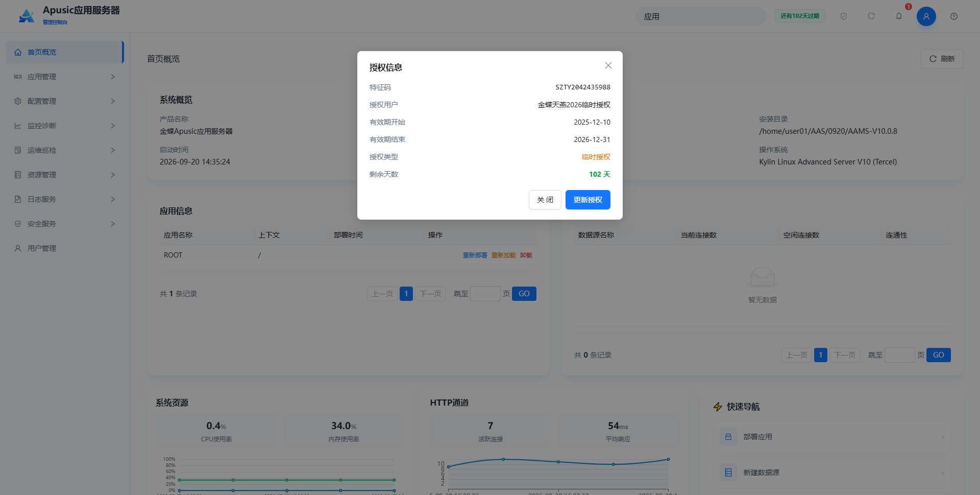The image size is (980, 495).
Task: Focus the 应用 search field
Action: coord(700,16)
